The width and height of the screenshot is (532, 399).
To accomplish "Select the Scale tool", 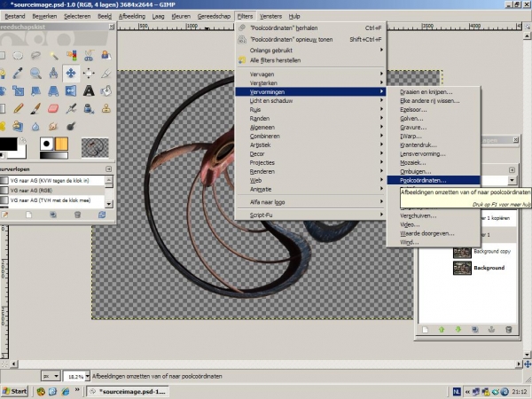I will 18,90.
